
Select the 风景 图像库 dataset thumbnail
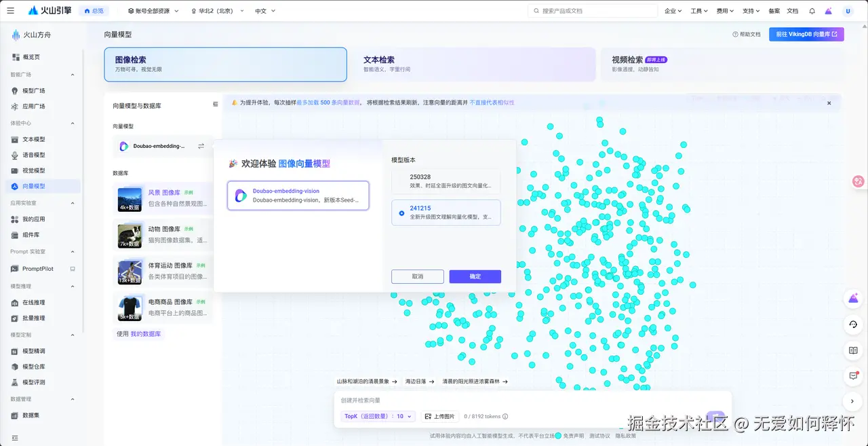click(130, 200)
